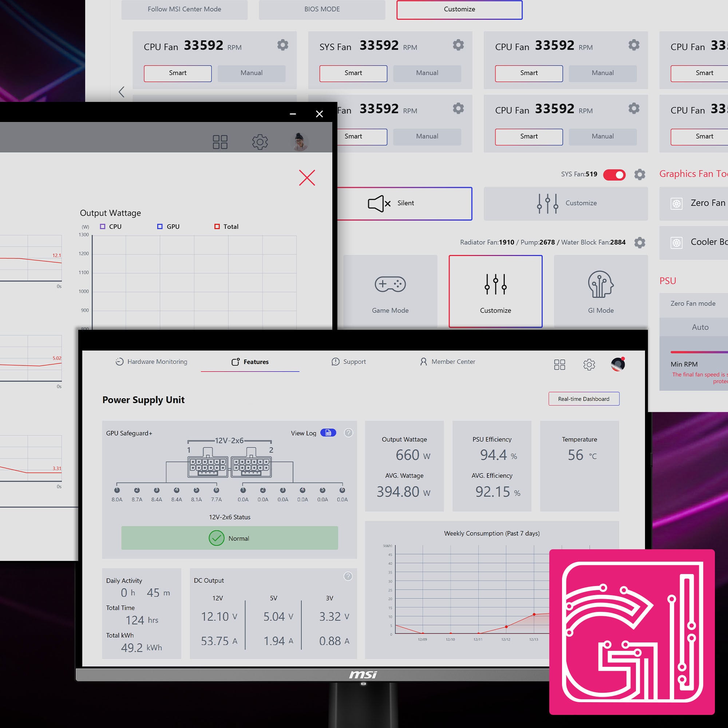
Task: Open the Features tab
Action: [250, 362]
